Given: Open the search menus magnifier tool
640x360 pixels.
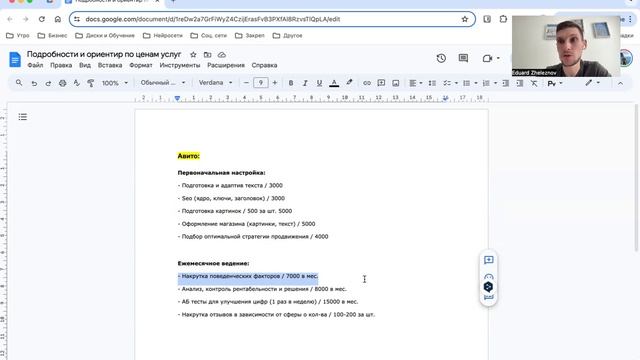Looking at the screenshot, I should point(19,83).
